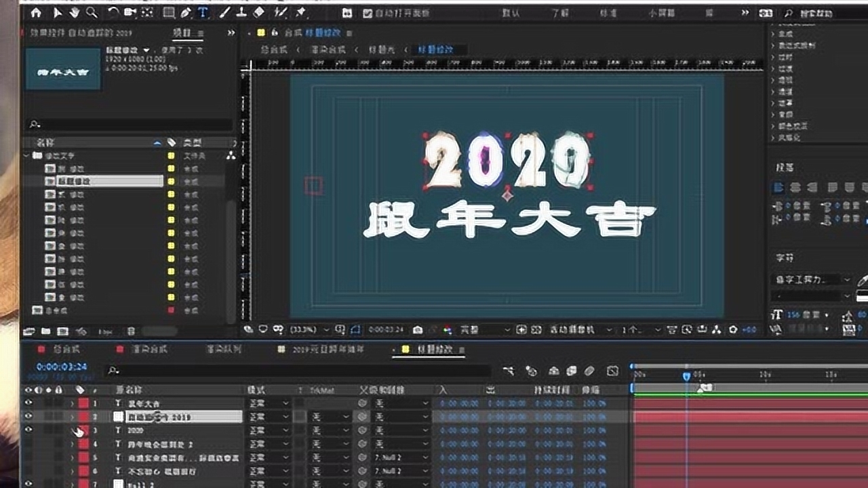
Task: Select the Horizontal Type tool
Action: click(x=203, y=13)
